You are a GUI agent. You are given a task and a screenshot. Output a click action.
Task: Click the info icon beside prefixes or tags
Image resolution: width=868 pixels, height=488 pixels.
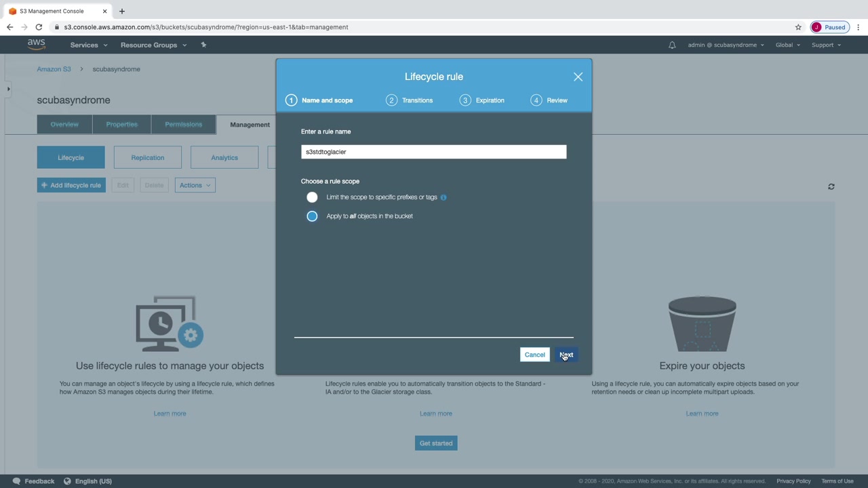coord(443,197)
